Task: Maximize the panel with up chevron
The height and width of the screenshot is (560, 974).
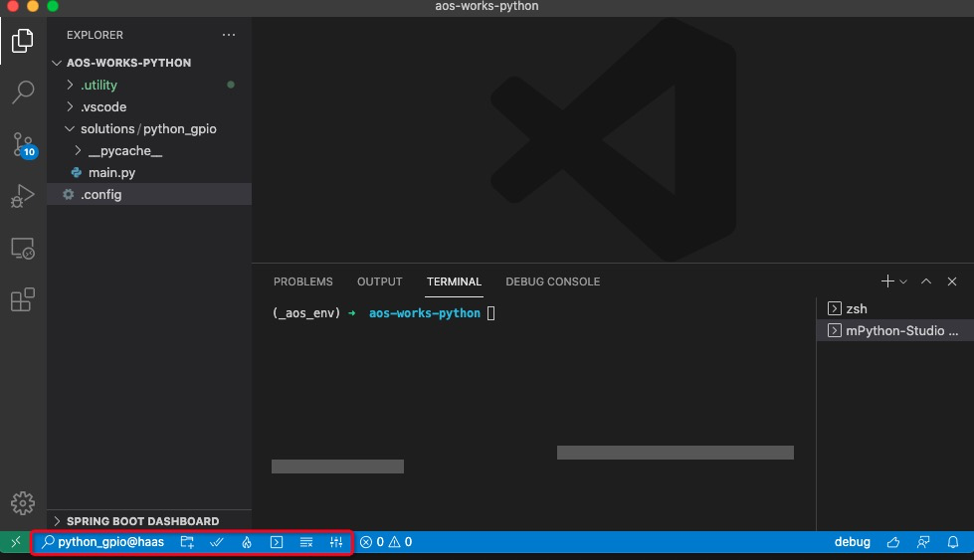Action: (x=926, y=281)
